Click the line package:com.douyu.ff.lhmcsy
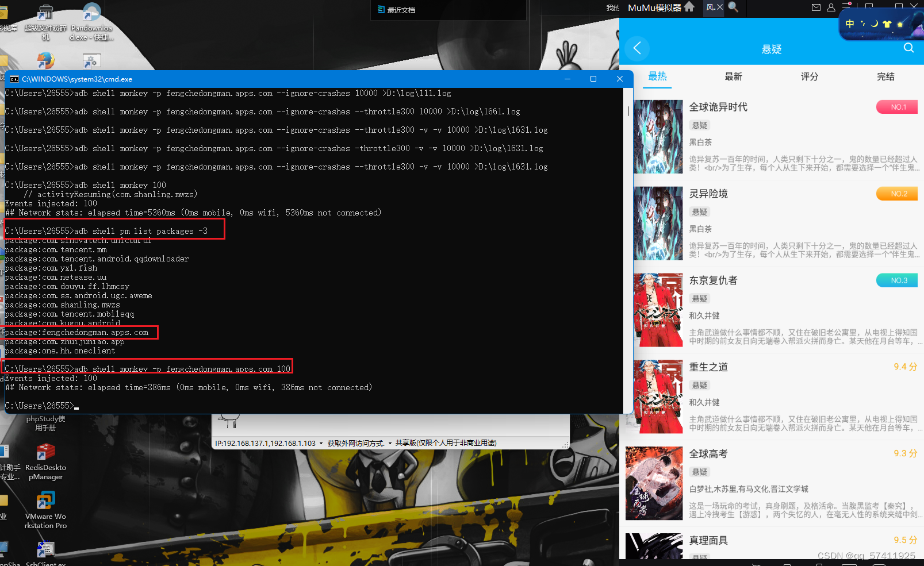Viewport: 924px width, 566px height. 67,286
